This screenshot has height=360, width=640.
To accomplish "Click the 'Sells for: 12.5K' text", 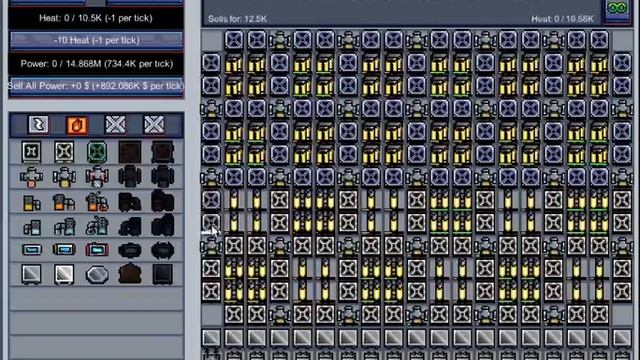I will coord(238,19).
